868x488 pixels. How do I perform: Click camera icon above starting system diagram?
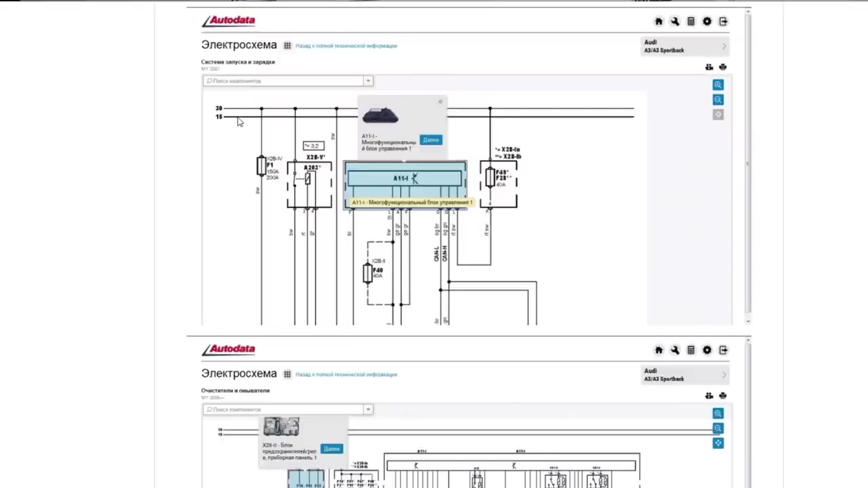pyautogui.click(x=709, y=67)
